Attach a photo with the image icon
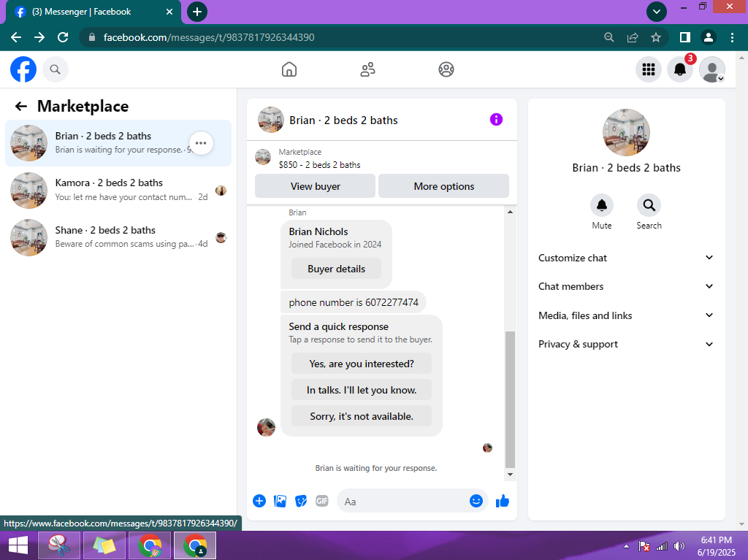Viewport: 748px width, 560px height. click(280, 501)
